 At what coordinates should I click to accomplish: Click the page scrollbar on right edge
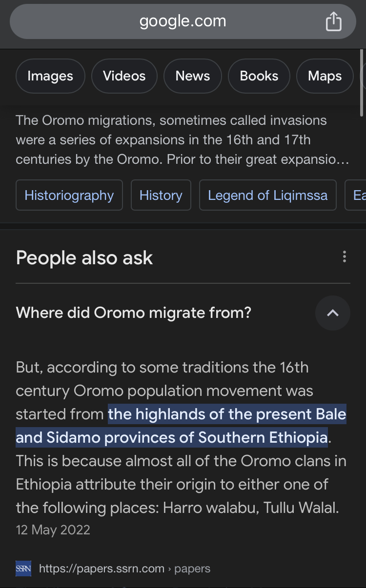pyautogui.click(x=362, y=83)
